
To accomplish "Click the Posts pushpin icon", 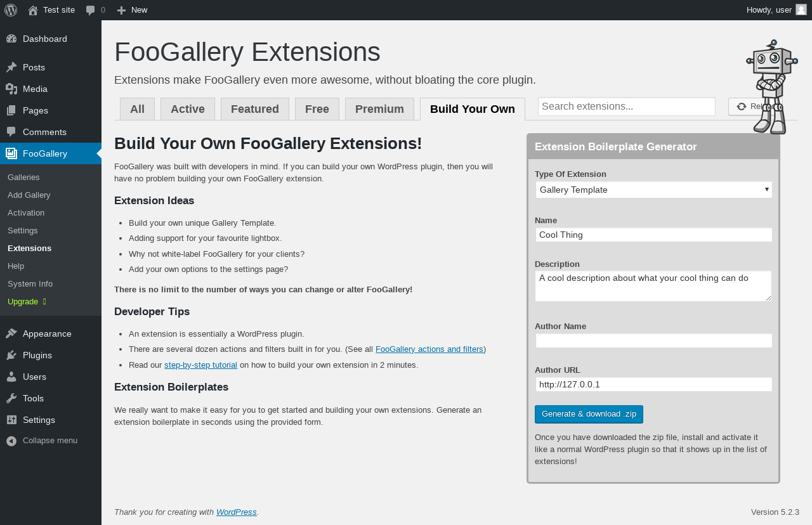I will (x=11, y=67).
